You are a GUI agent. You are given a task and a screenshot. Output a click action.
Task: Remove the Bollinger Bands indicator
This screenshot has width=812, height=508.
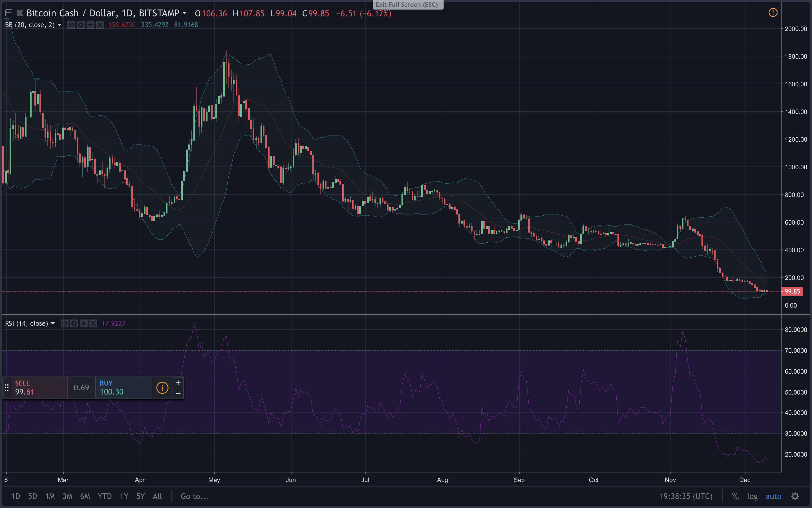(100, 25)
